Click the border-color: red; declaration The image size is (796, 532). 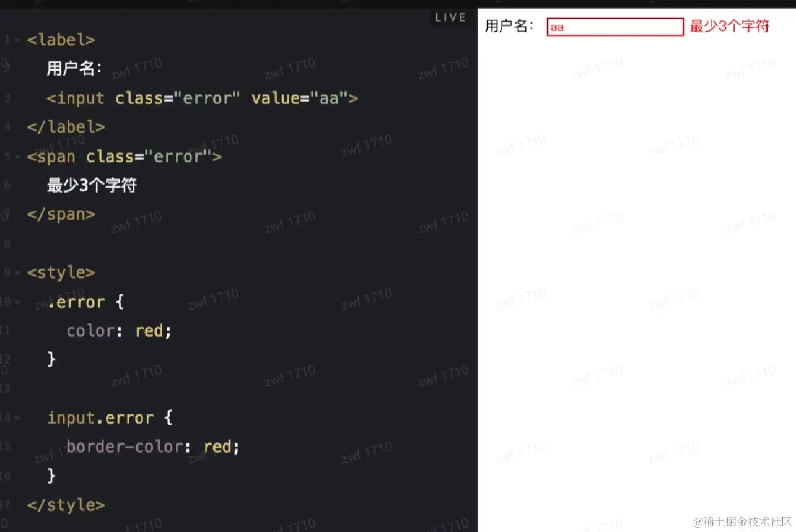pyautogui.click(x=153, y=447)
